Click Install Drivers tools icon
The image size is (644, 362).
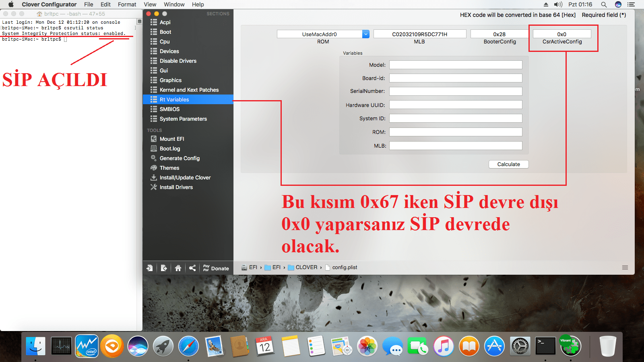point(153,187)
